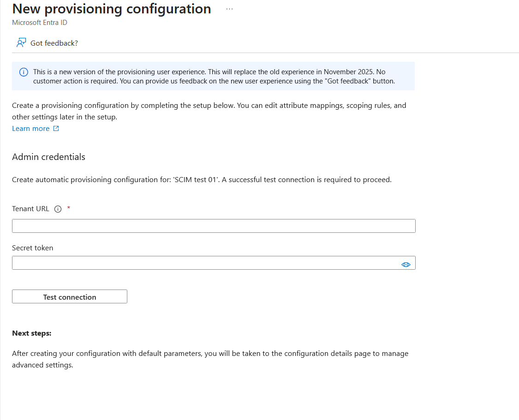Click the 'SCIM test 01' configuration sentence
The image size is (519, 420).
202,180
